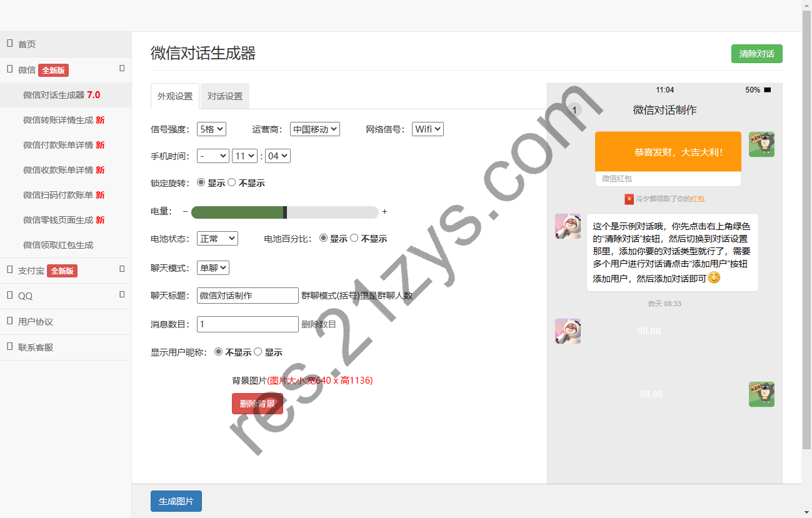
Task: Select 显示 for 电池百分比
Action: (323, 238)
